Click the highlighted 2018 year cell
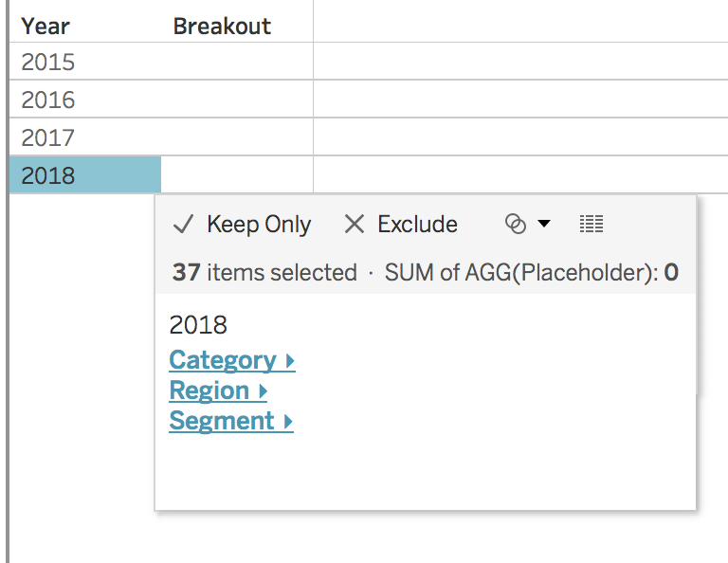This screenshot has width=728, height=563. point(85,175)
